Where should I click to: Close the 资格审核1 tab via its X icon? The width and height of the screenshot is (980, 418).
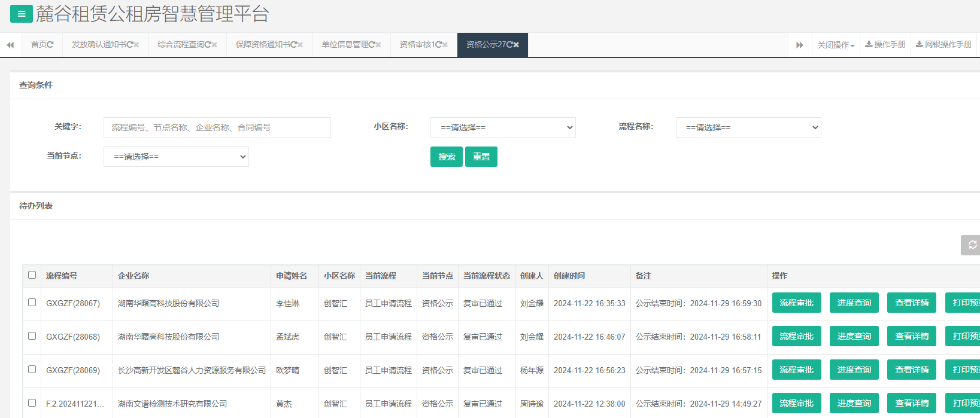[x=445, y=45]
